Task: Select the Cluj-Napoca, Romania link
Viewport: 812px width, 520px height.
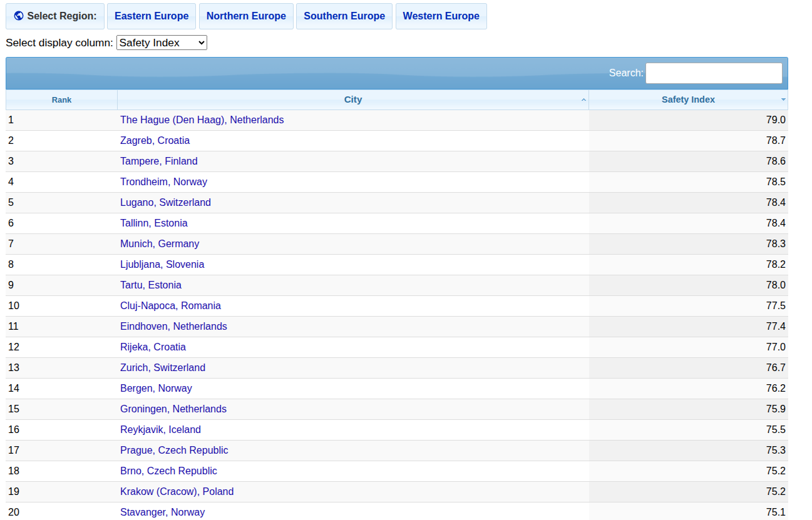Action: click(170, 306)
